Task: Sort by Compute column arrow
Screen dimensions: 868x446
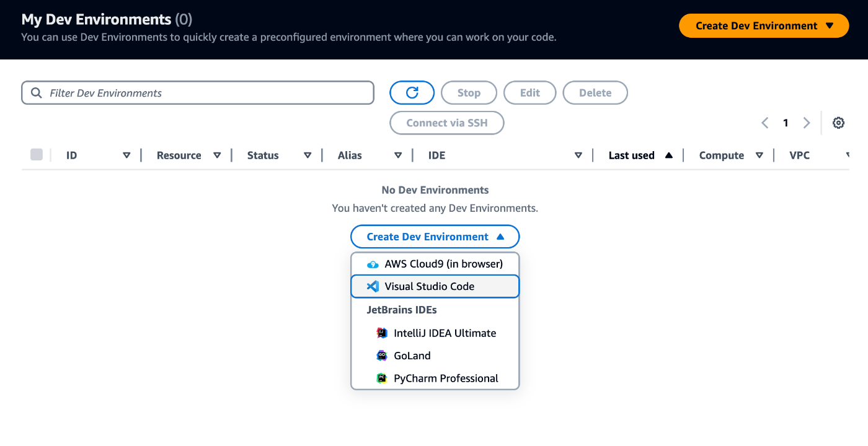Action: 759,155
